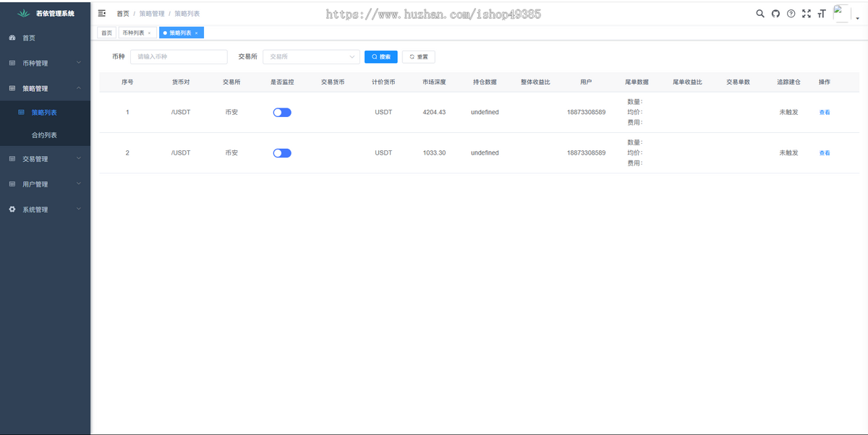Click 首页 in the breadcrumb

tap(123, 14)
